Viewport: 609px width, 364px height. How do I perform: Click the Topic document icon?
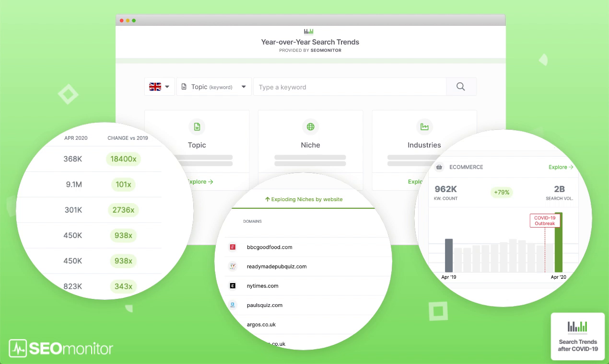197,126
